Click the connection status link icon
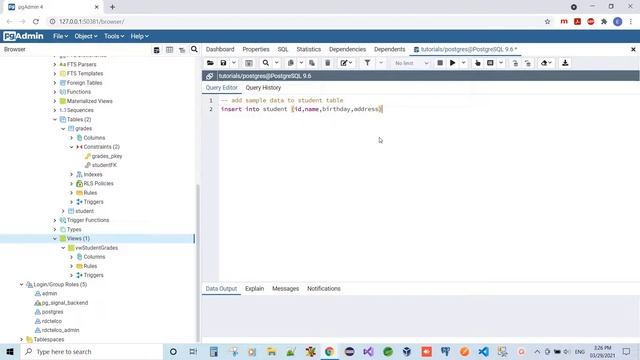This screenshot has width=640, height=360. [209, 76]
